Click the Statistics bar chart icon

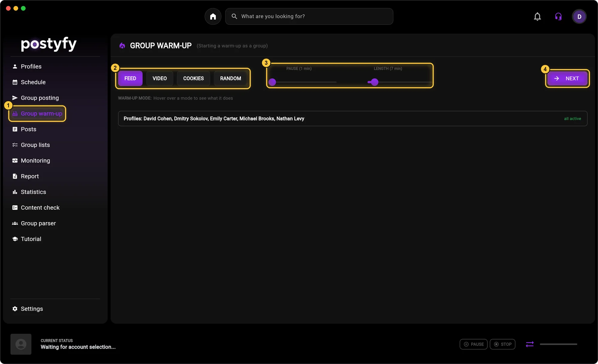click(x=15, y=192)
